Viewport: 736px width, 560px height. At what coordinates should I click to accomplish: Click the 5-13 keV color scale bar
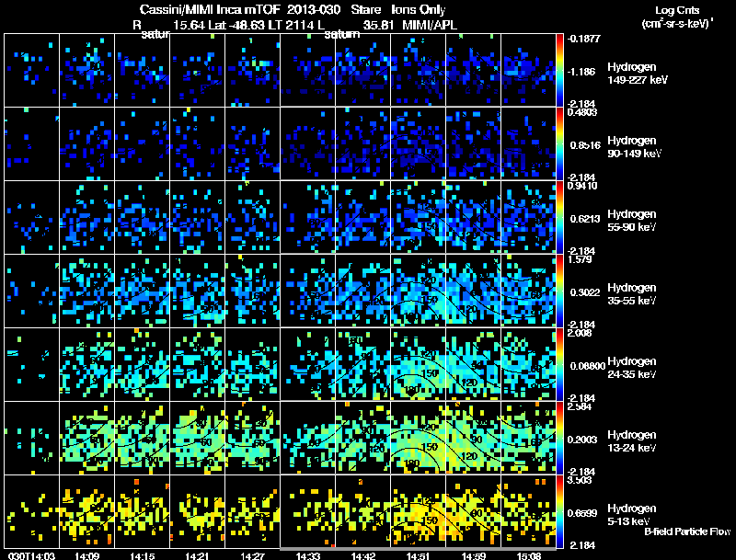coord(559,511)
